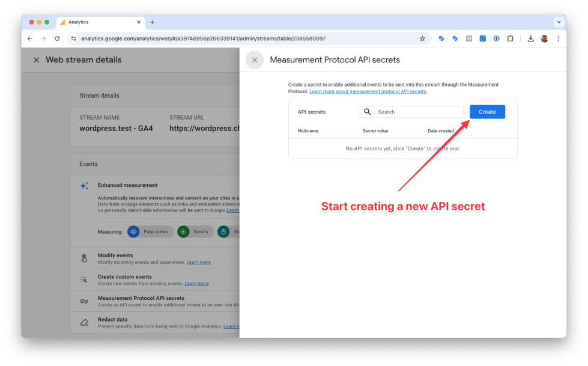
Task: Click the Secret value column header
Action: pyautogui.click(x=375, y=131)
